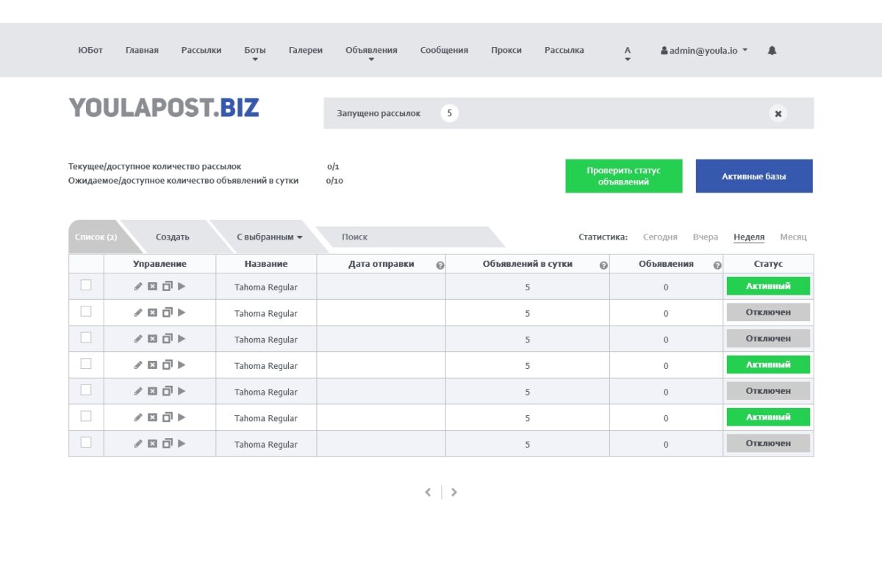The image size is (882, 588).
Task: Open the admin@youla.io account menu
Action: [704, 51]
